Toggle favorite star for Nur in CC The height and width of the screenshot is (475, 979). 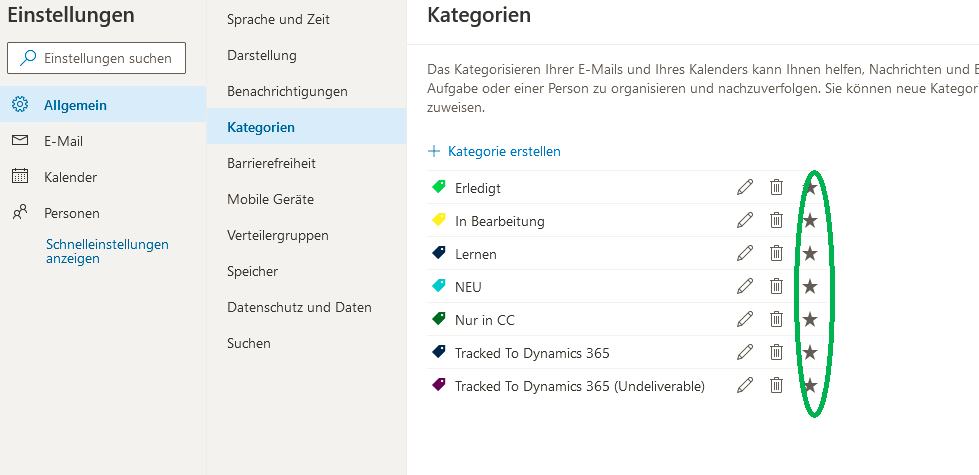(810, 319)
